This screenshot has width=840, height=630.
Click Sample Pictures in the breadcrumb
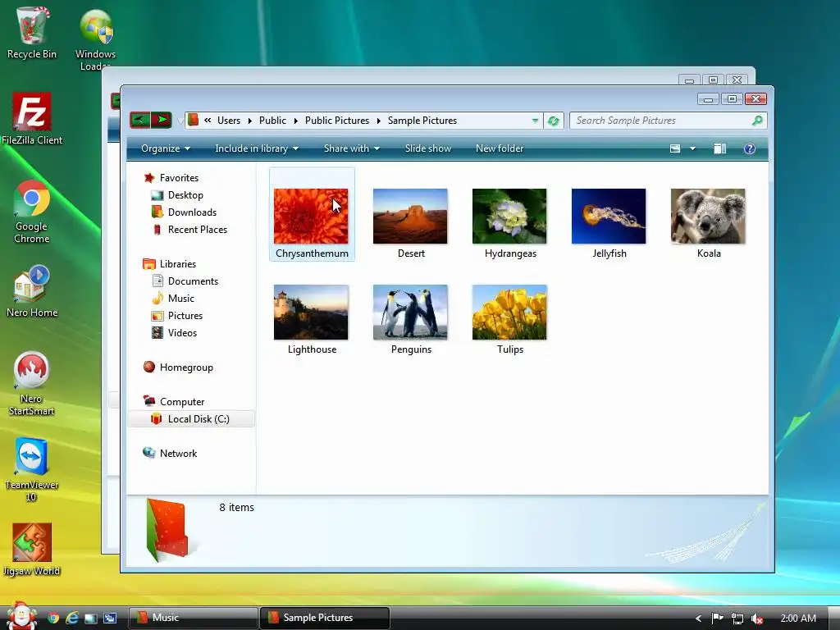click(x=422, y=121)
